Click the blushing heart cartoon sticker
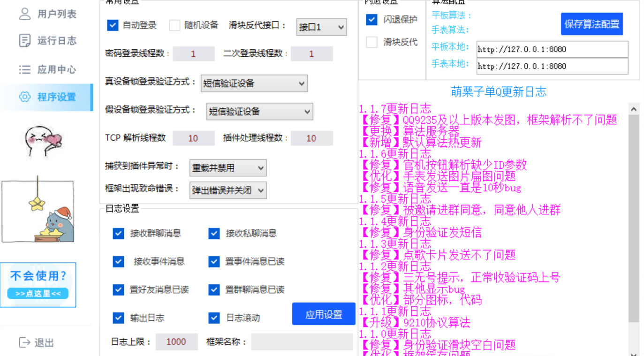The height and width of the screenshot is (356, 644). 43,141
